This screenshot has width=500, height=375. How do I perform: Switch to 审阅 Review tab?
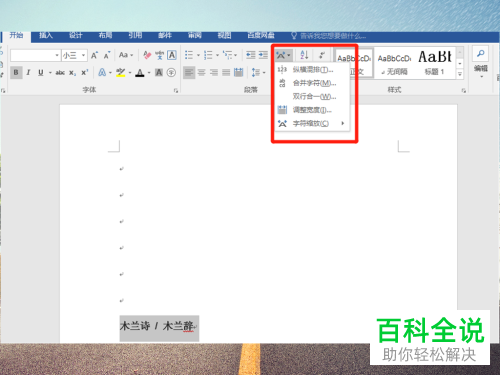point(195,35)
